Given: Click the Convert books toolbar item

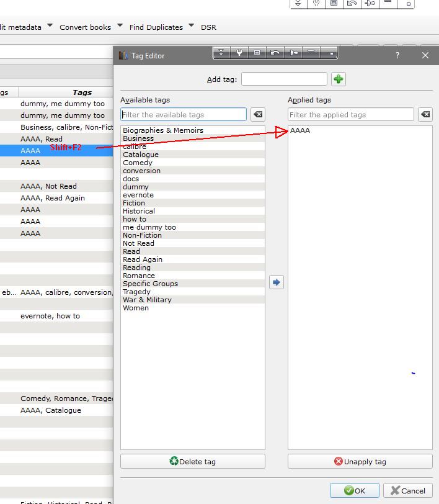Looking at the screenshot, I should pyautogui.click(x=85, y=27).
